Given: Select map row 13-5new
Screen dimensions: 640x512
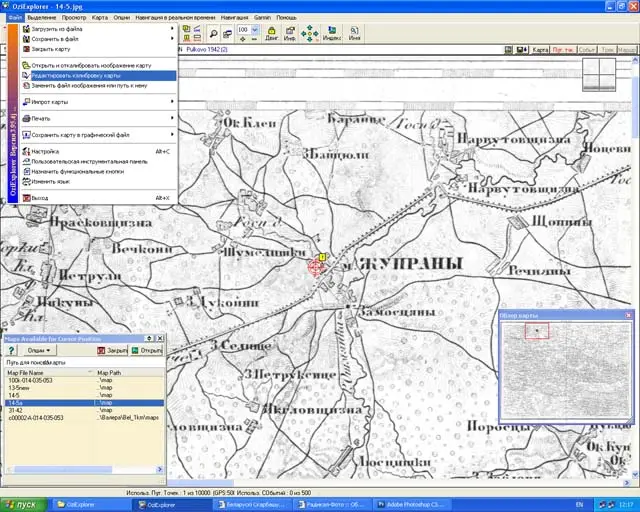Looking at the screenshot, I should click(x=84, y=387).
